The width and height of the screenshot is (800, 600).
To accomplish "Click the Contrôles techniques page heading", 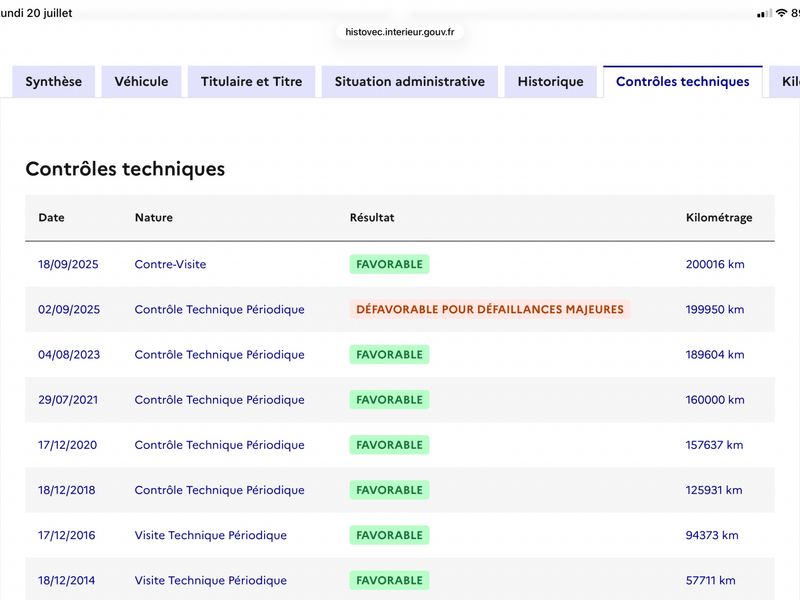I will [x=125, y=169].
